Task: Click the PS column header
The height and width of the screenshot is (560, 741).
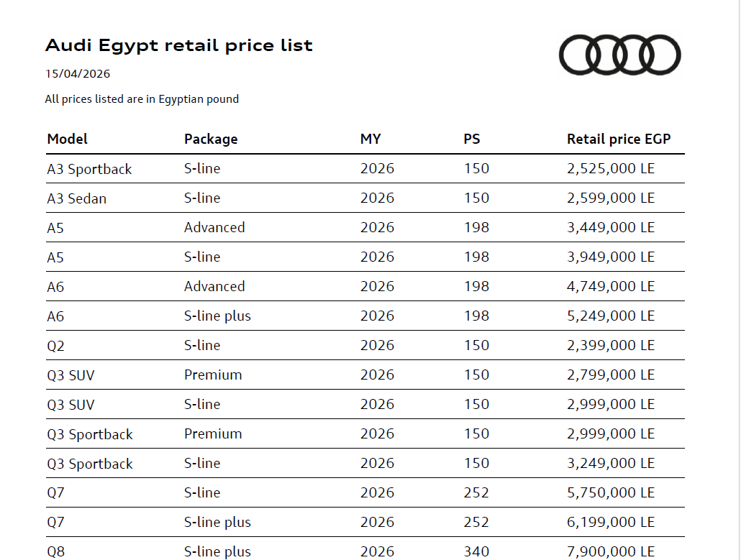Action: tap(471, 139)
